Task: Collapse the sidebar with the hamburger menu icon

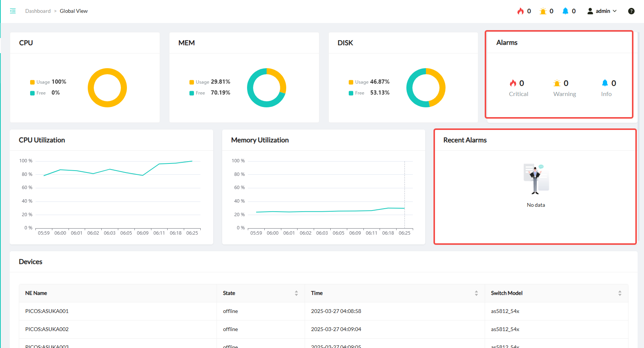Action: coord(13,11)
